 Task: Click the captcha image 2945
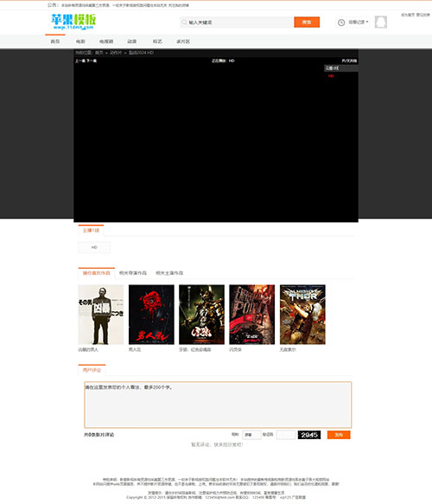[309, 435]
